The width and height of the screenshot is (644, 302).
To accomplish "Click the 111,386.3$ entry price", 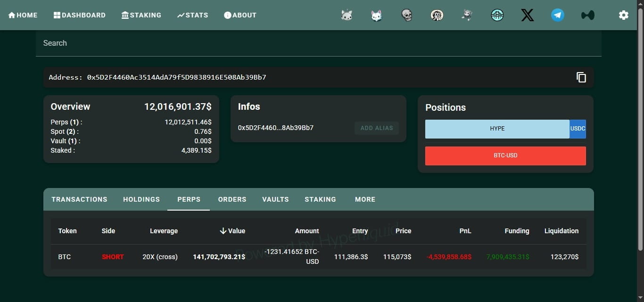I will [x=351, y=257].
